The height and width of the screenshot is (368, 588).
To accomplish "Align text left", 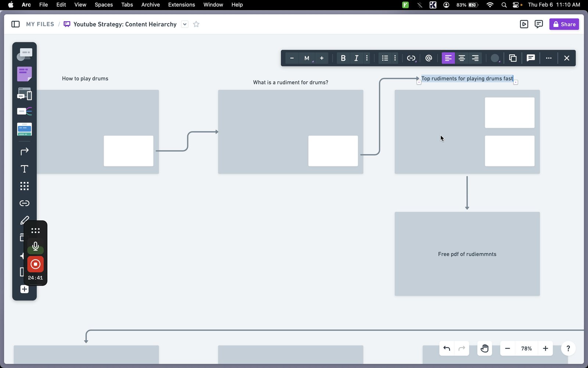I will (x=448, y=58).
